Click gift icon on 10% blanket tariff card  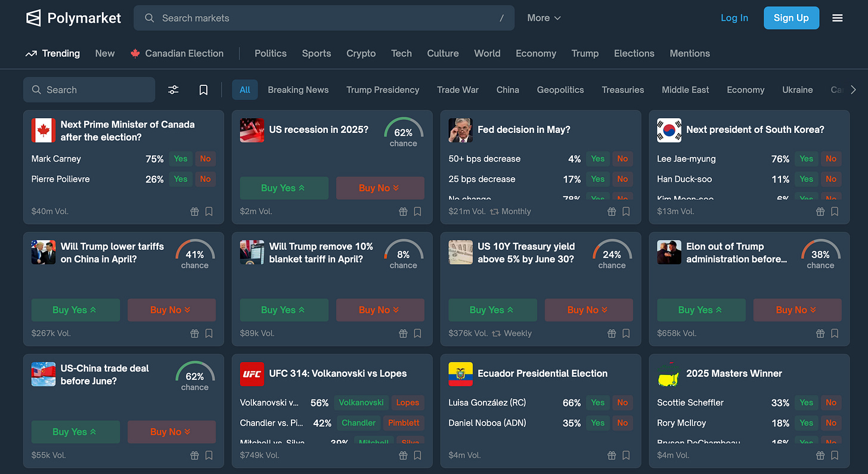click(403, 333)
